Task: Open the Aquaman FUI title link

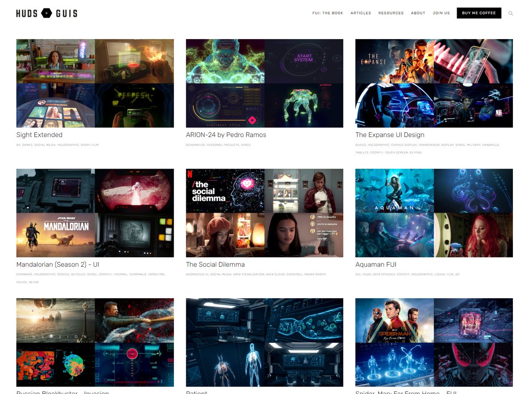Action: (x=376, y=264)
